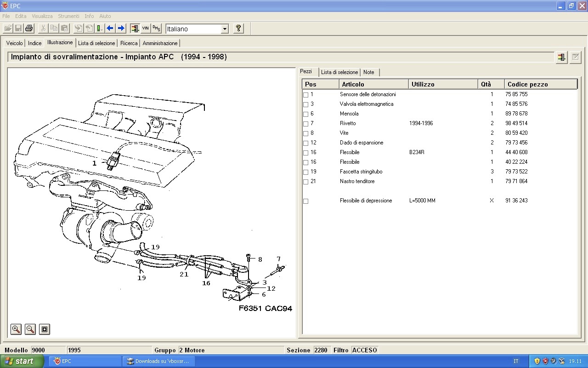
Task: Sort by the Codice pezzo column header
Action: pyautogui.click(x=541, y=84)
